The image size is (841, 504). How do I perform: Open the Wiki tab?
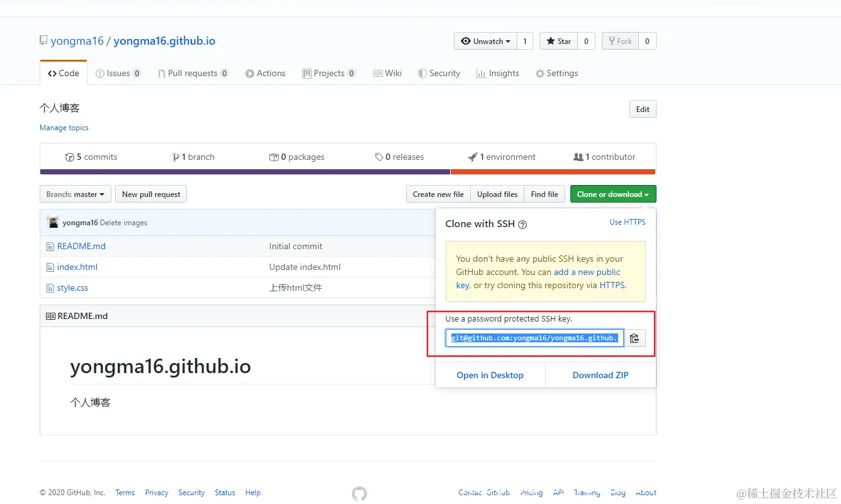pyautogui.click(x=387, y=73)
